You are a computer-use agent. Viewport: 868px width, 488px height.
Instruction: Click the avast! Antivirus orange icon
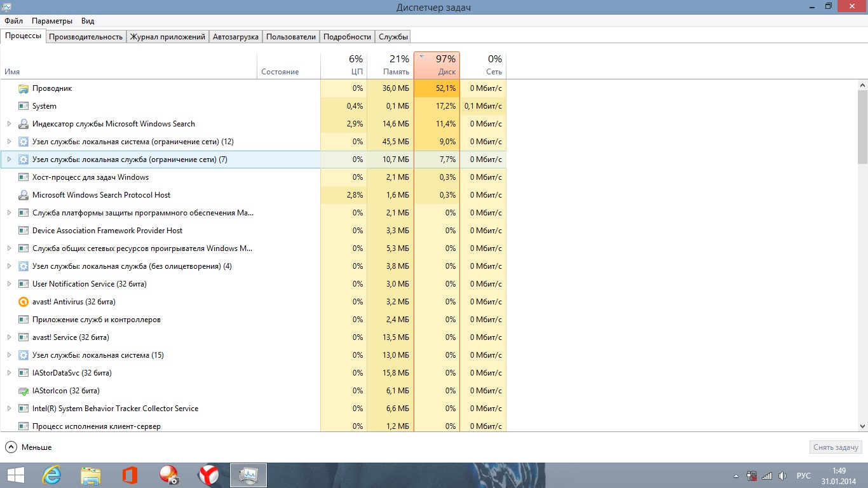tap(24, 302)
